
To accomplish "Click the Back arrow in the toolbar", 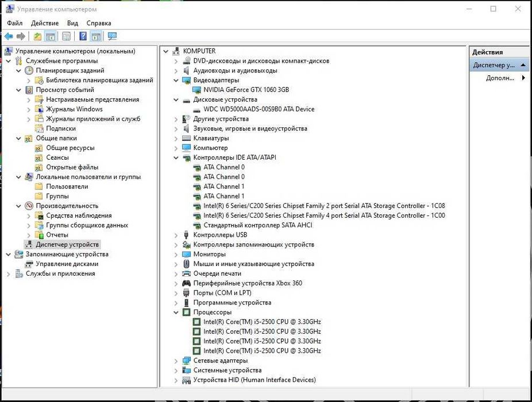I will 9,36.
